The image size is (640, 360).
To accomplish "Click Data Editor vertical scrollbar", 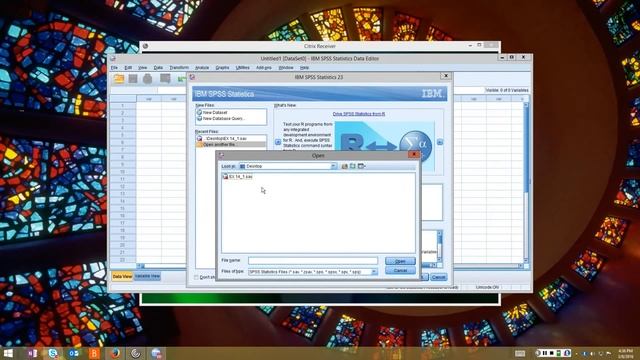I will pos(526,182).
